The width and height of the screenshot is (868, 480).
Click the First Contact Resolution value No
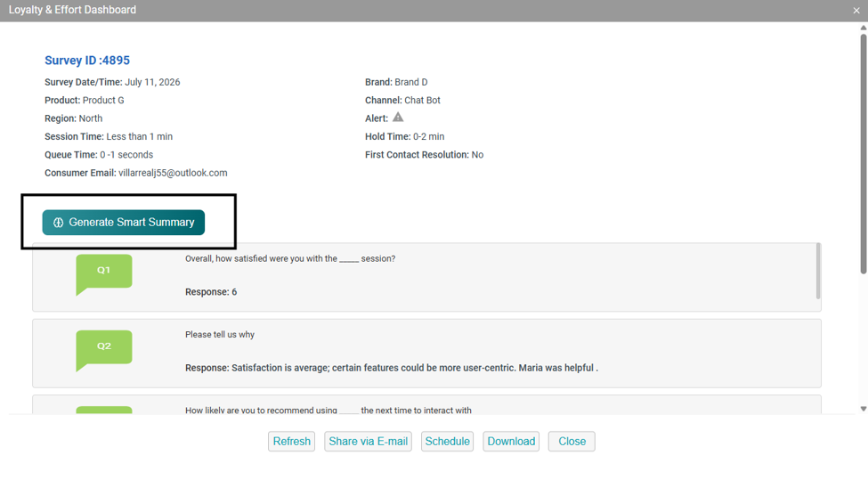pos(477,154)
